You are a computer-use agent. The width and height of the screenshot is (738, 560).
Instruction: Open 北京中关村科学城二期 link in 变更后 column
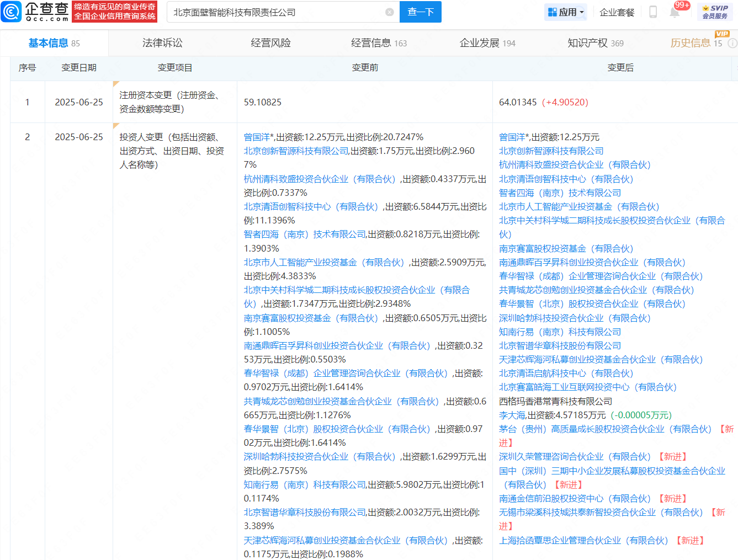(x=612, y=227)
